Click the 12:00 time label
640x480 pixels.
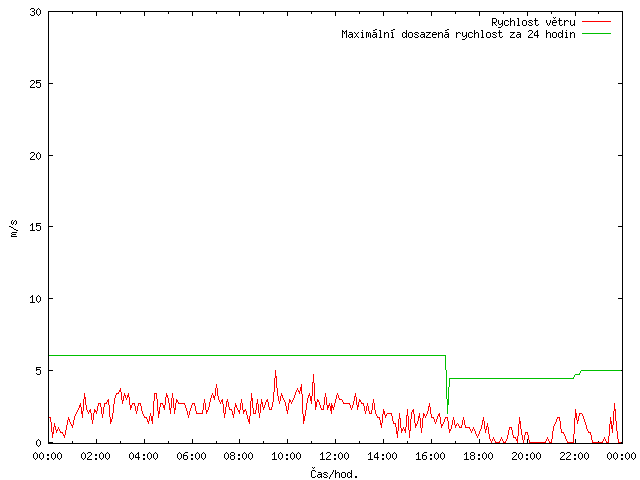coord(334,456)
